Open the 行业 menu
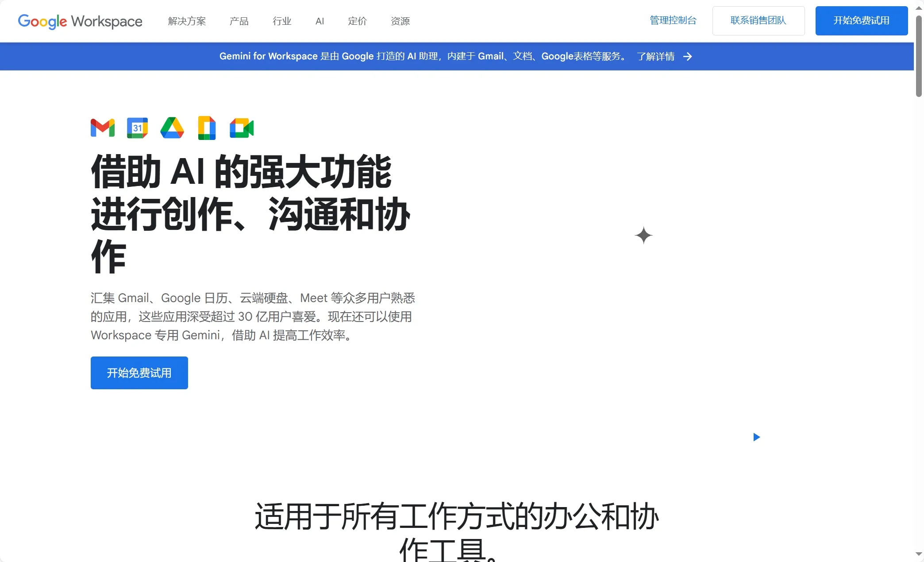Viewport: 924px width, 562px height. [282, 21]
